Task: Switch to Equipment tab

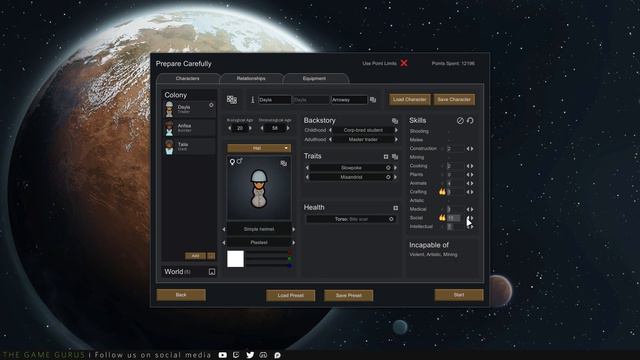Action: pyautogui.click(x=314, y=78)
